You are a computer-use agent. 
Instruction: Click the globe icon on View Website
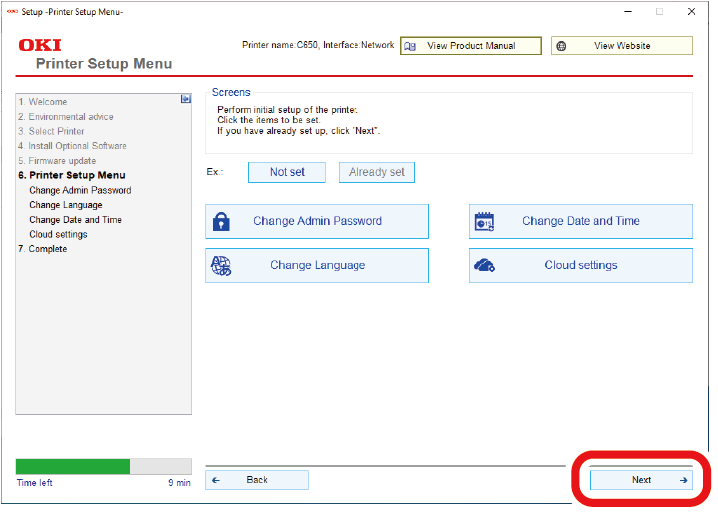[x=562, y=46]
